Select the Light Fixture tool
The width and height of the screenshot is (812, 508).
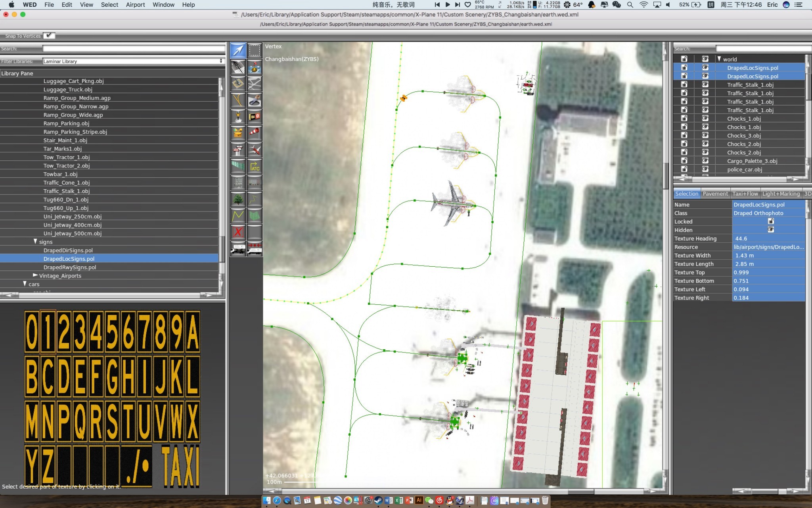point(238,117)
